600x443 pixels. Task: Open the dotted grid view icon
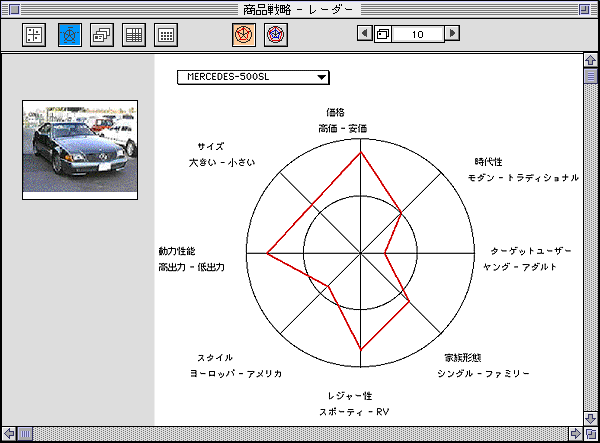pos(166,35)
